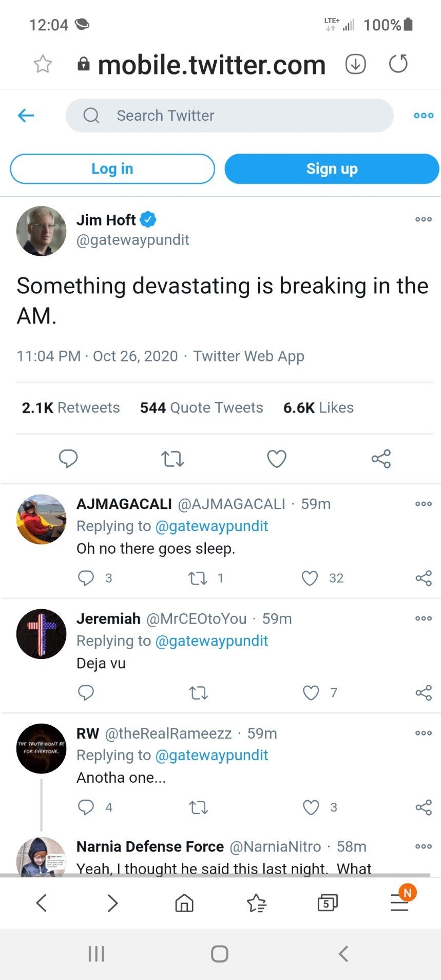Open more options on AJMAGACALI's reply

coord(423,504)
